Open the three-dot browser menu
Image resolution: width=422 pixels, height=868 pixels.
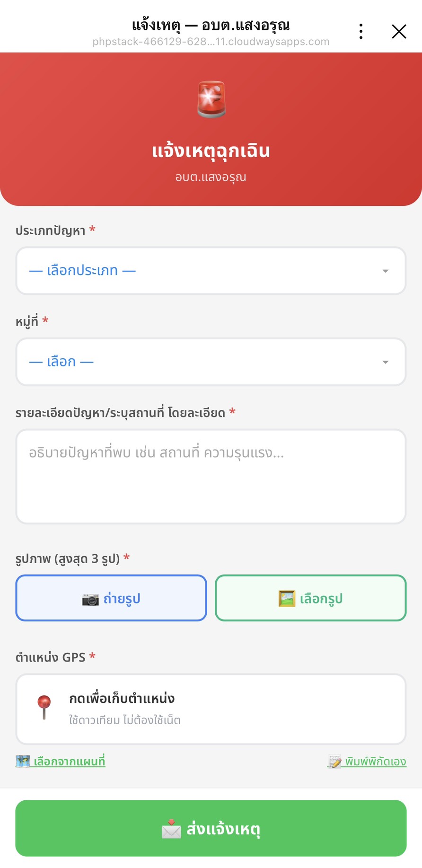[361, 31]
